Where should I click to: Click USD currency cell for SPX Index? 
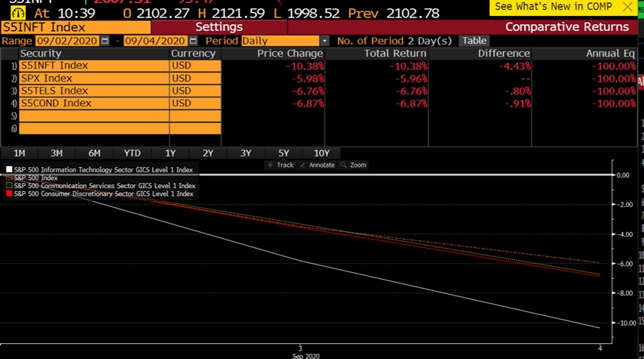click(x=195, y=79)
